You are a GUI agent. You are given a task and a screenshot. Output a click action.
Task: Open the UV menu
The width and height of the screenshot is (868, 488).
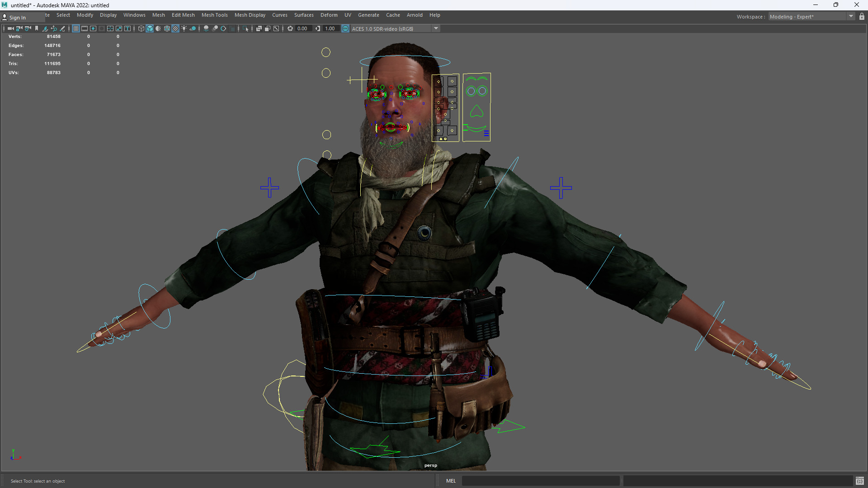click(348, 15)
